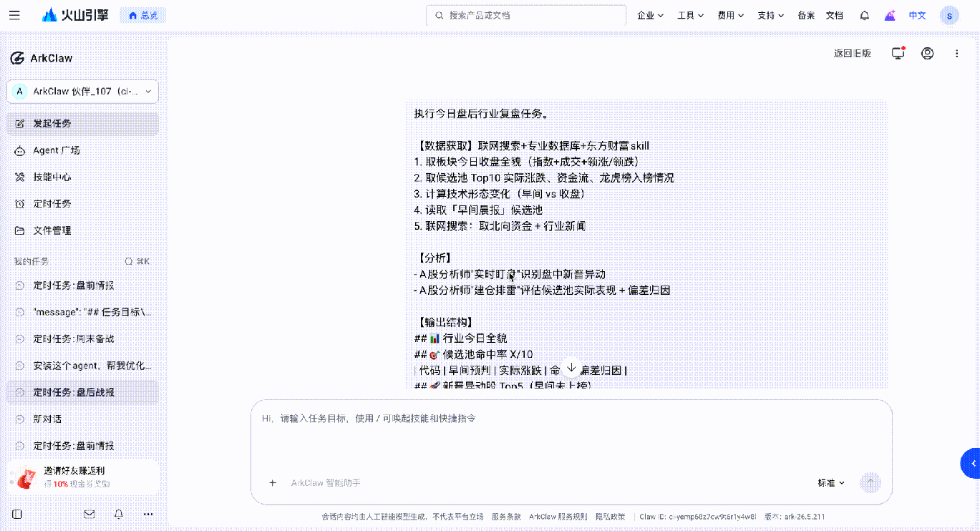Open the task starting with "message"
Image resolution: width=980 pixels, height=531 pixels.
click(x=83, y=312)
